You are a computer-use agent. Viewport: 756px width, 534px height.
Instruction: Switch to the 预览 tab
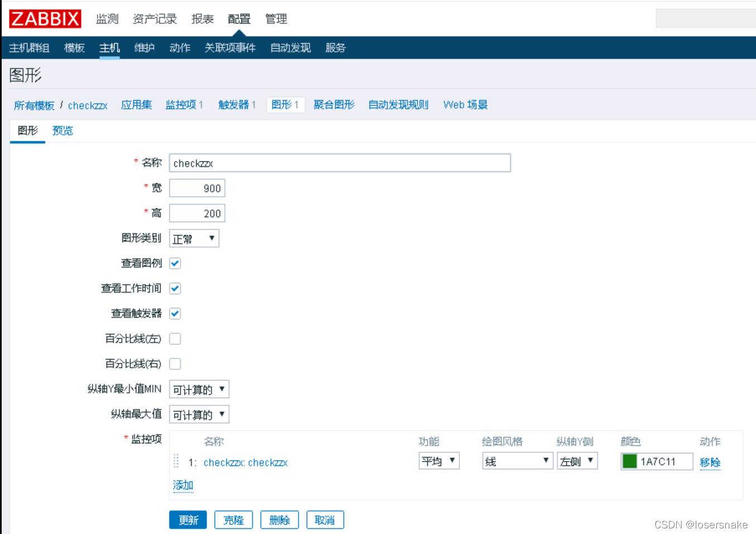point(63,131)
